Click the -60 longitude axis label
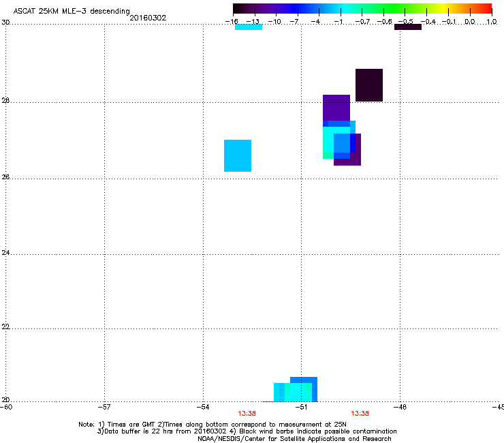The height and width of the screenshot is (443, 504). pyautogui.click(x=6, y=407)
